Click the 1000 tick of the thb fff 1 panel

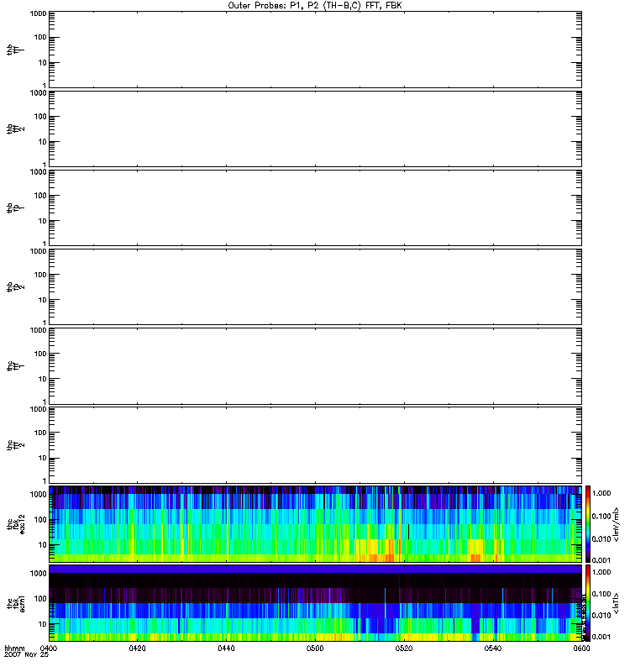tap(38, 13)
